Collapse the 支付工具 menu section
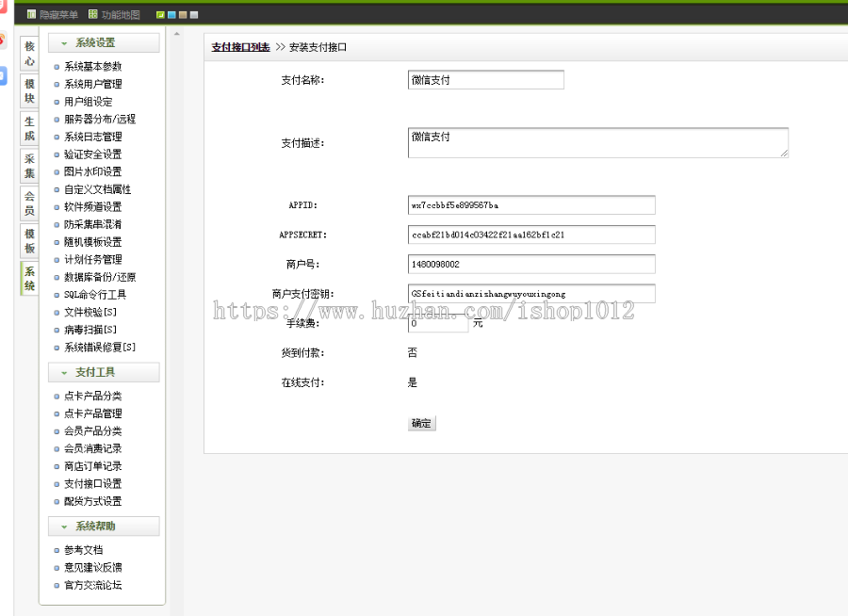The image size is (848, 616). [x=104, y=372]
